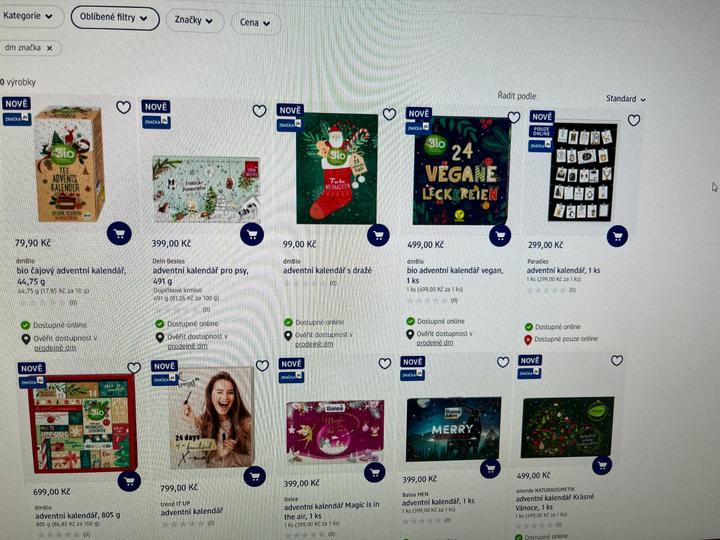The image size is (720, 540).
Task: Open prodejně dm link under tea calendar
Action: pyautogui.click(x=55, y=348)
